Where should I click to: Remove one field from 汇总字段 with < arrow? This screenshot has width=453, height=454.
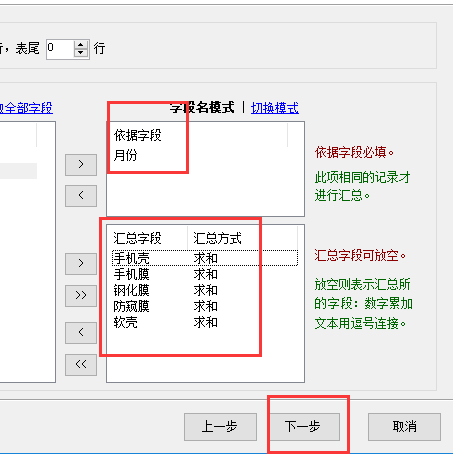(81, 333)
